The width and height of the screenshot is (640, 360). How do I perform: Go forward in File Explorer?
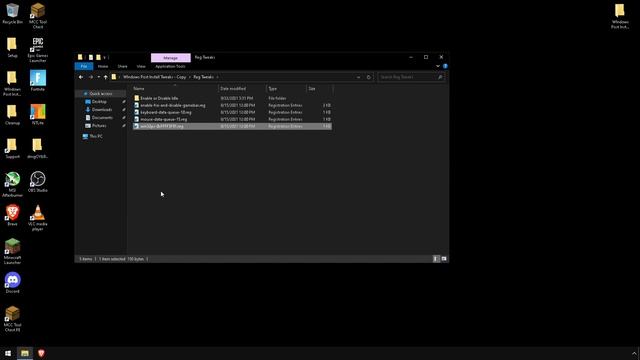click(x=91, y=77)
